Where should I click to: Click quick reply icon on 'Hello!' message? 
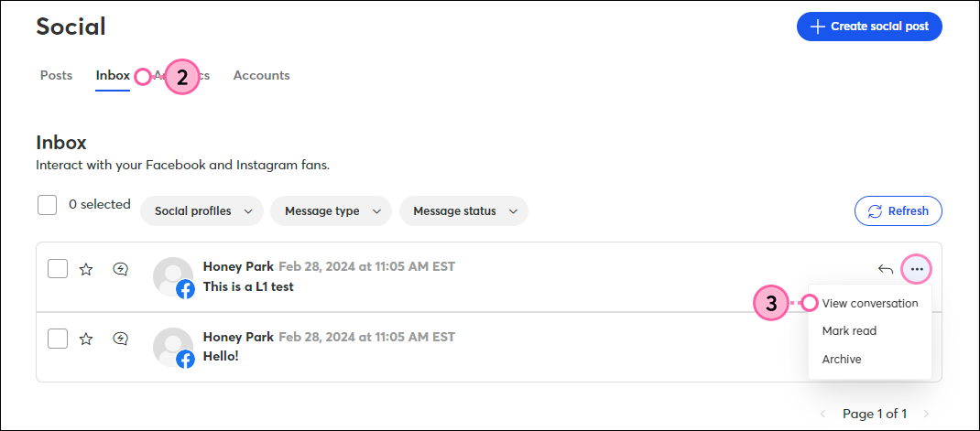click(x=121, y=339)
